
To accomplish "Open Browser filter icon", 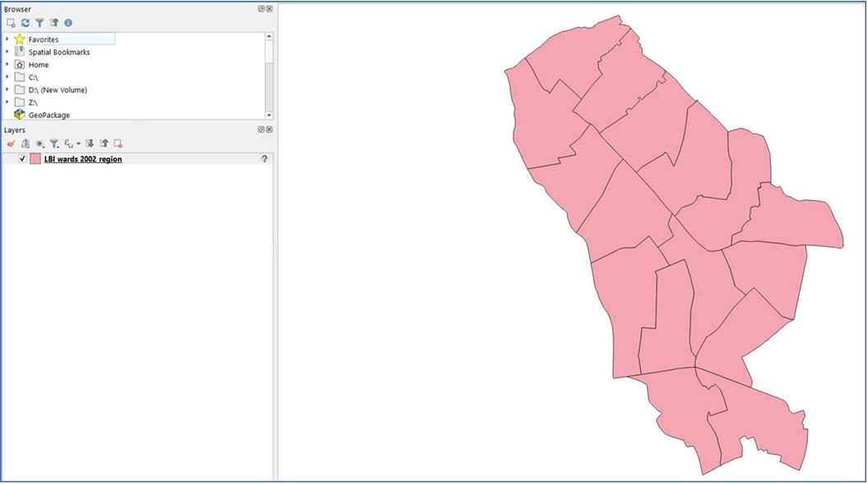I will [39, 23].
